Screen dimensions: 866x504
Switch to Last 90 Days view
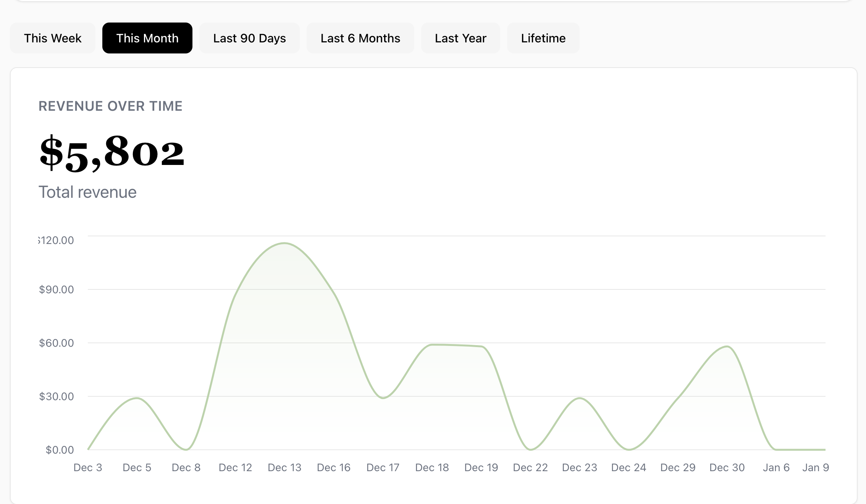click(249, 38)
